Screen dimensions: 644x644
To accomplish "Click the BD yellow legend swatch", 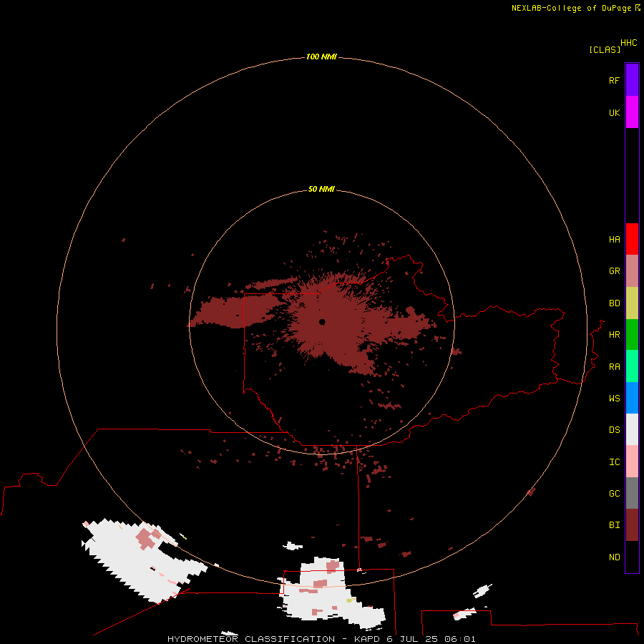I will click(x=632, y=303).
